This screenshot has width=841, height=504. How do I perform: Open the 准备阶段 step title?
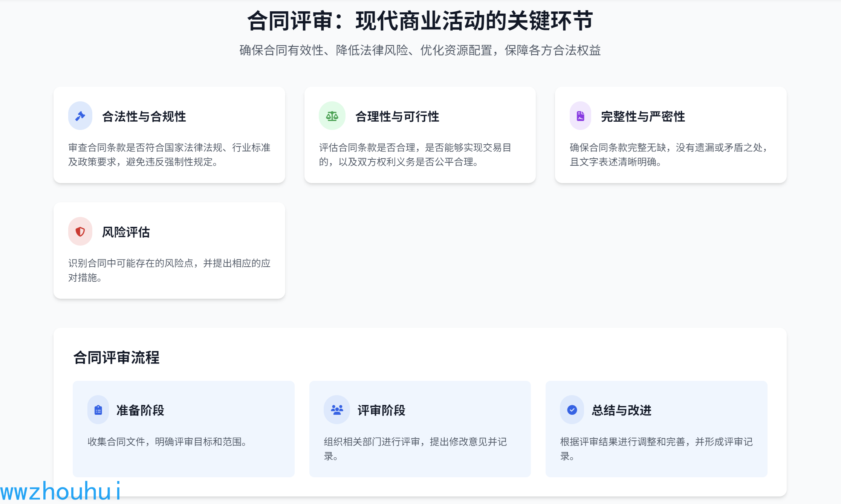(140, 410)
